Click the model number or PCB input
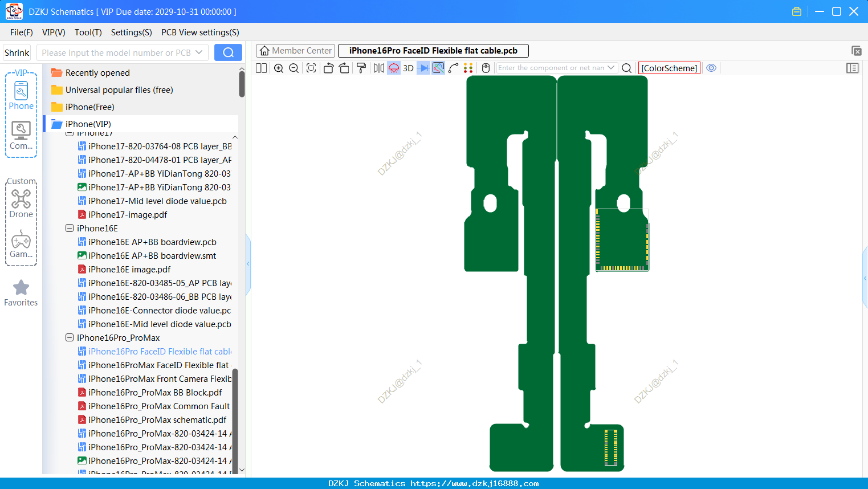The width and height of the screenshot is (868, 489). [x=116, y=52]
